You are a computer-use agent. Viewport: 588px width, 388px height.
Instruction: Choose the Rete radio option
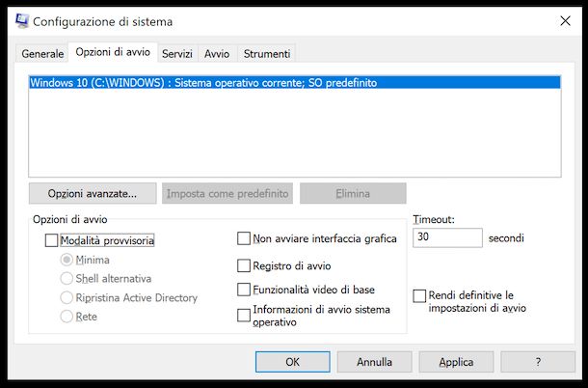tap(67, 317)
